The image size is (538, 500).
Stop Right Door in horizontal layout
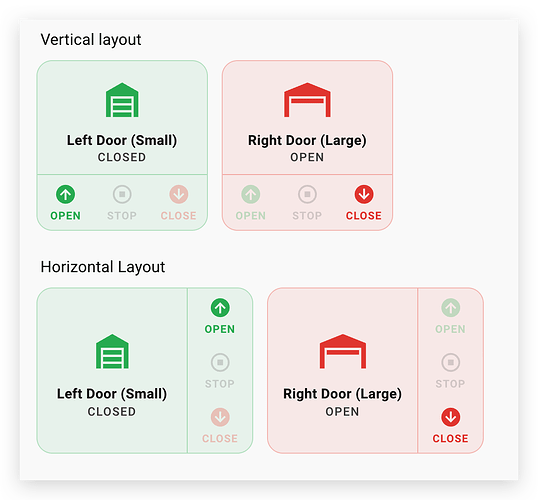[451, 371]
